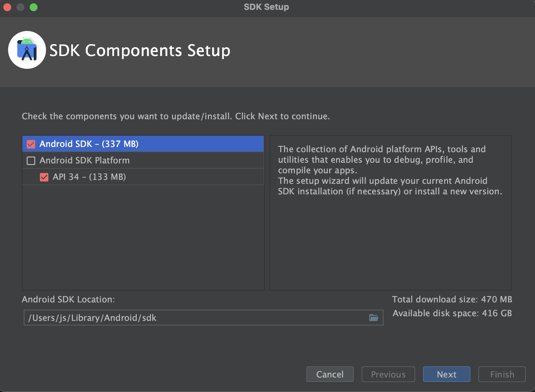Click the Android SDK Location: label

click(x=68, y=299)
